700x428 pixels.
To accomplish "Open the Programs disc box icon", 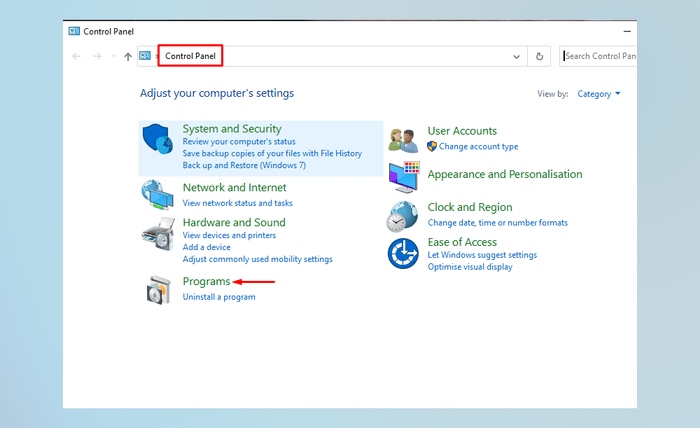I will pos(158,290).
